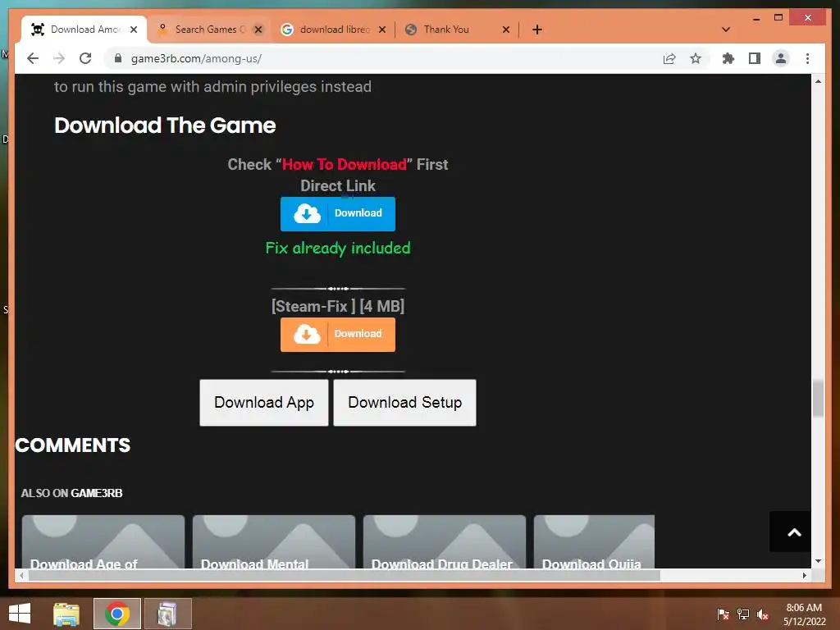Viewport: 840px width, 630px height.
Task: Click the vertical scrollbar thumb
Action: point(818,398)
